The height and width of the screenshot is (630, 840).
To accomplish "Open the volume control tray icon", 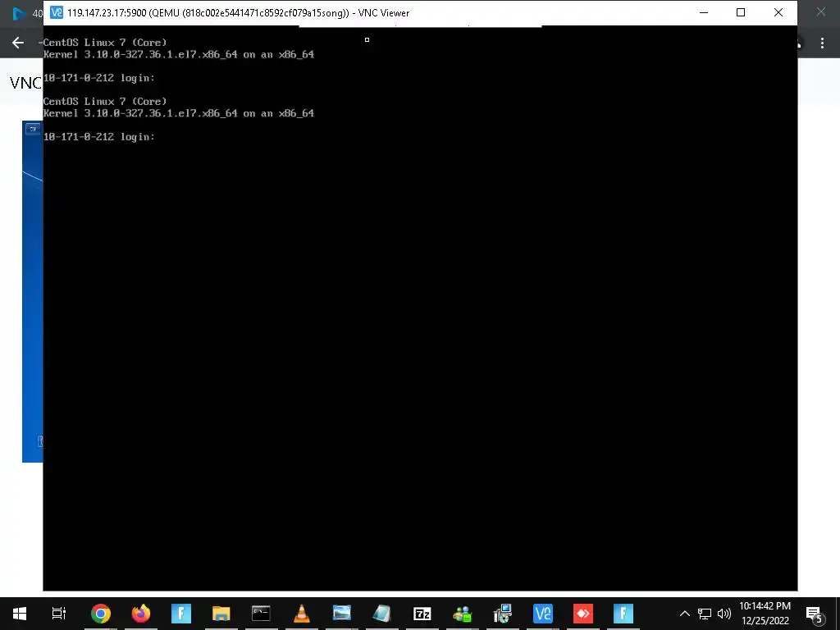I will 724,614.
